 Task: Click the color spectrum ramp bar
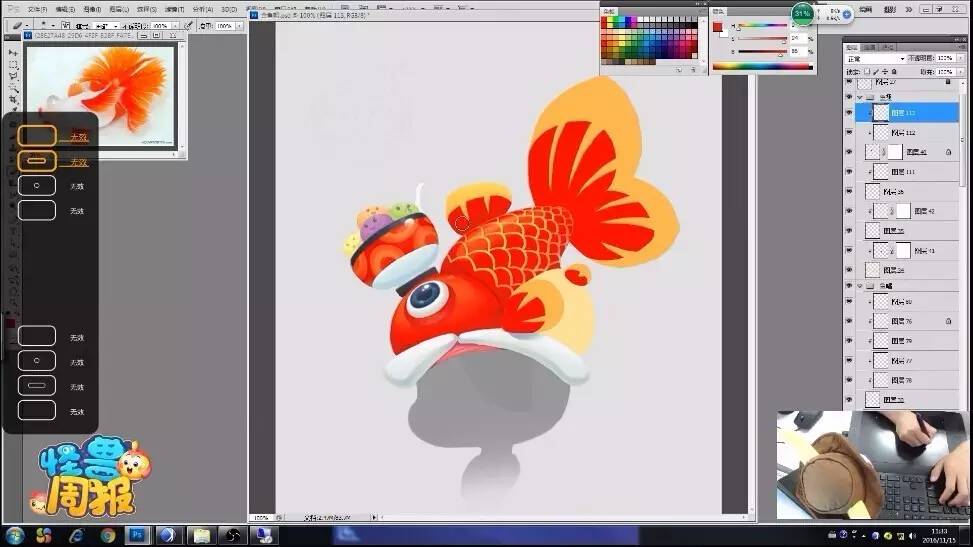coord(762,66)
